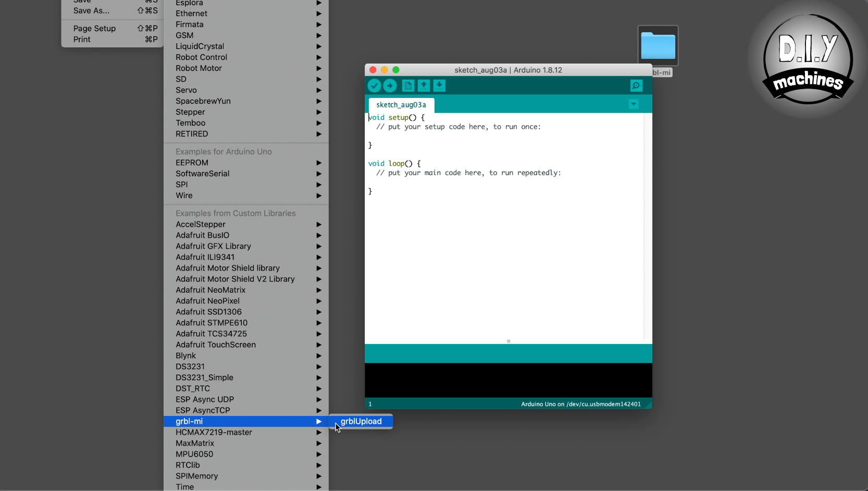Image resolution: width=868 pixels, height=491 pixels.
Task: Open the Servo examples entry
Action: (246, 90)
